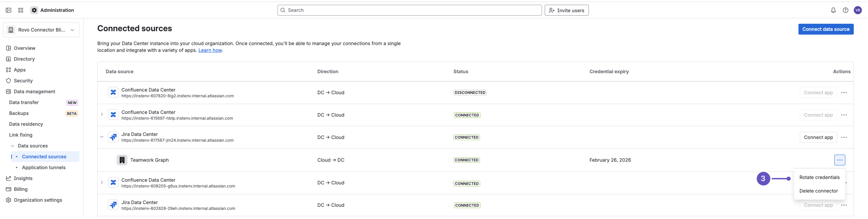868x219 pixels.
Task: Click the Connect data source button
Action: click(826, 29)
